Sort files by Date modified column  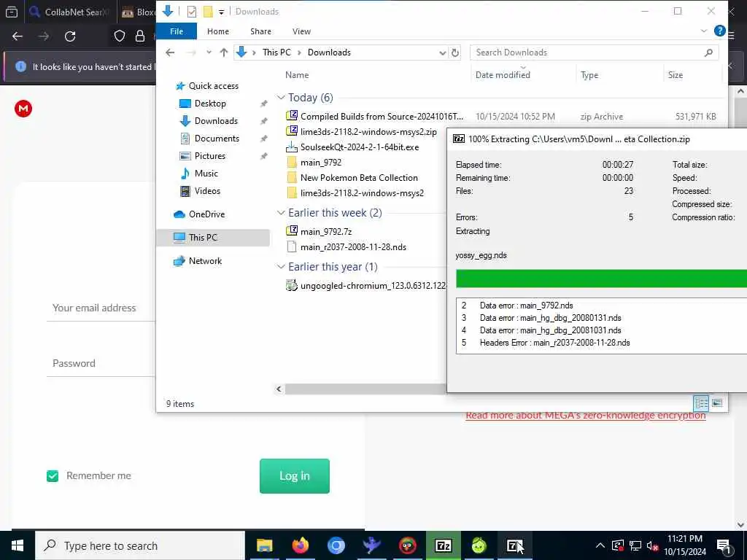[503, 75]
